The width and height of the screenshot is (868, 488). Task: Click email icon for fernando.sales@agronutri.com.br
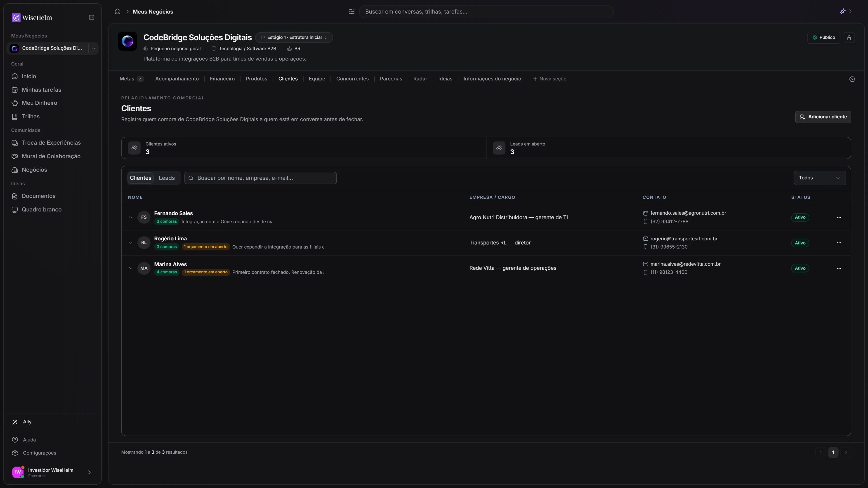[646, 213]
